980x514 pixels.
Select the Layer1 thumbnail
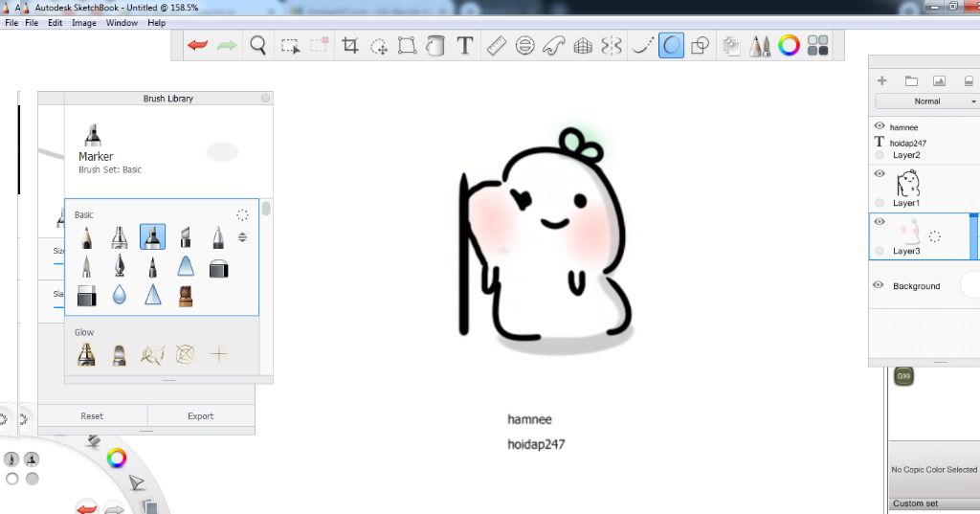coord(908,184)
